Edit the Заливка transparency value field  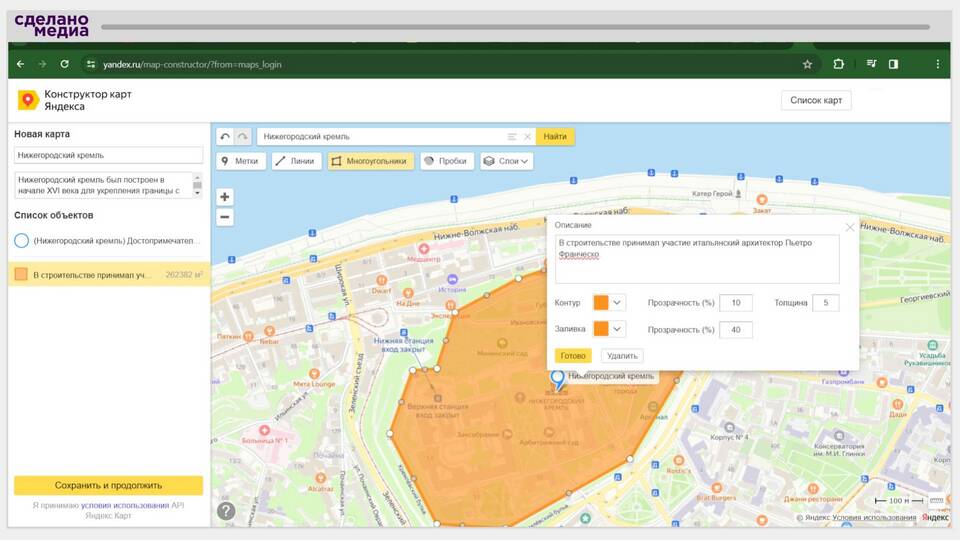(x=735, y=329)
